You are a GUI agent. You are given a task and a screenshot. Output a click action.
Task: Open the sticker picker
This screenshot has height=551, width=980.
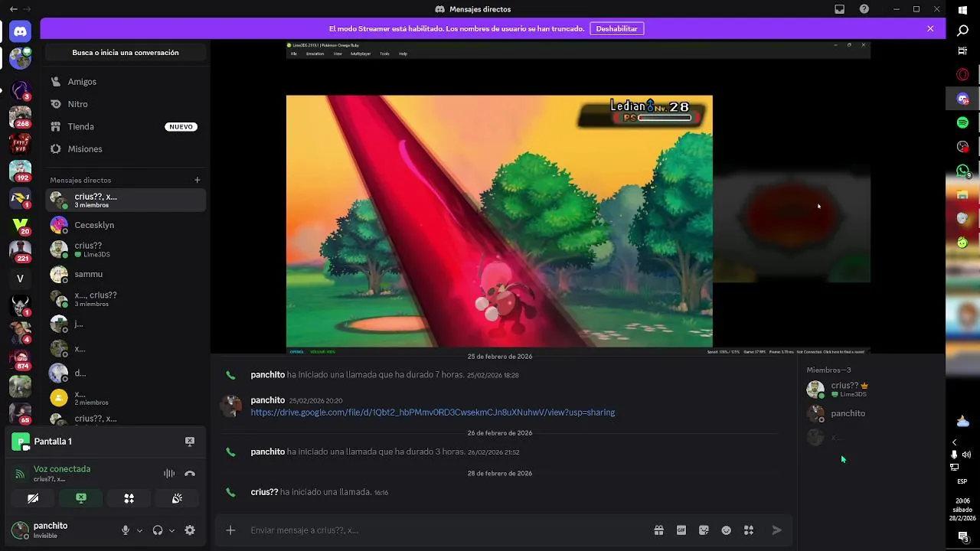[704, 530]
